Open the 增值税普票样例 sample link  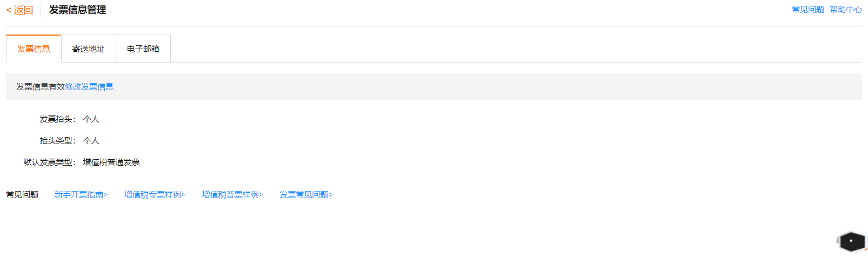[x=232, y=194]
